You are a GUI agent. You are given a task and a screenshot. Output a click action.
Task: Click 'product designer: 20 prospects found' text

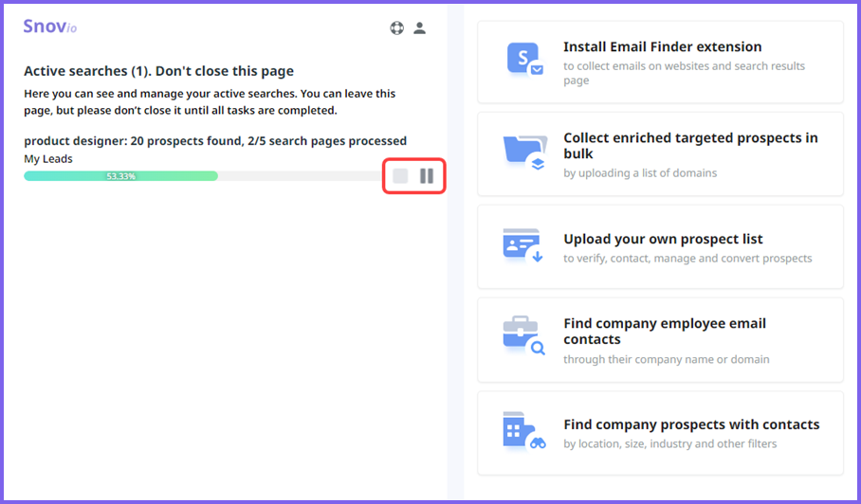[132, 141]
